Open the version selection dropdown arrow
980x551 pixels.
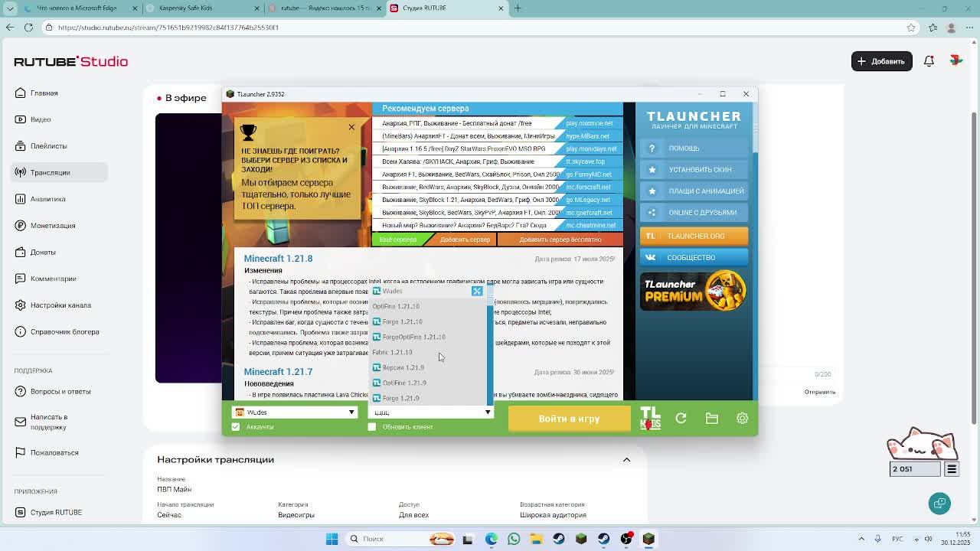tap(488, 412)
